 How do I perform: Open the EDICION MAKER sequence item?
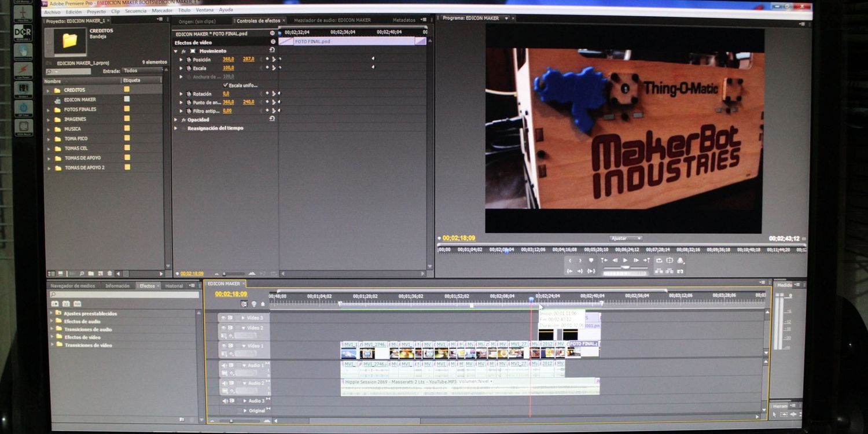pos(80,100)
